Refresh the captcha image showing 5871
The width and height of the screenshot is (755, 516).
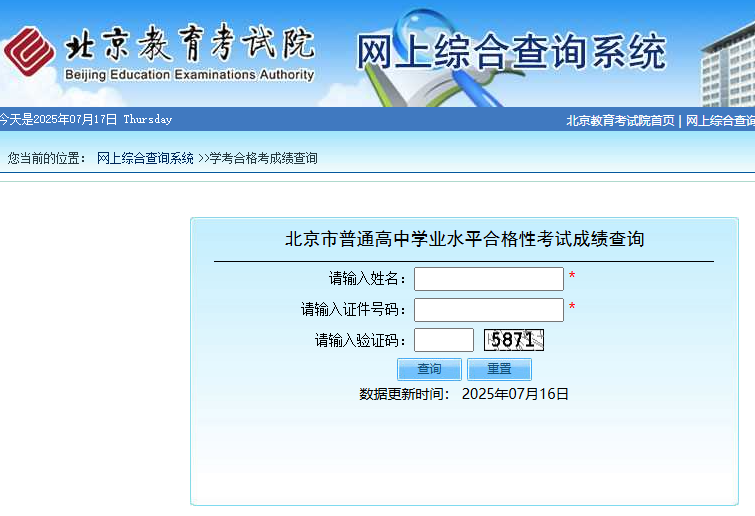tap(514, 340)
